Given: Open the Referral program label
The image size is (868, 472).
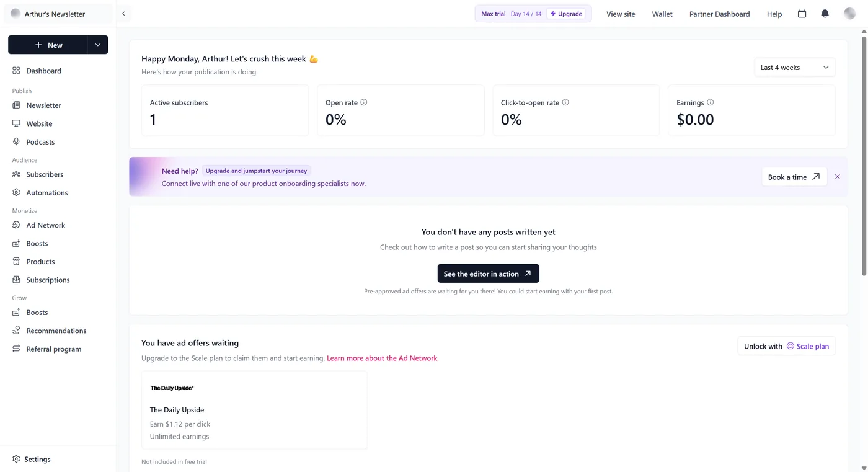Looking at the screenshot, I should click(x=54, y=349).
